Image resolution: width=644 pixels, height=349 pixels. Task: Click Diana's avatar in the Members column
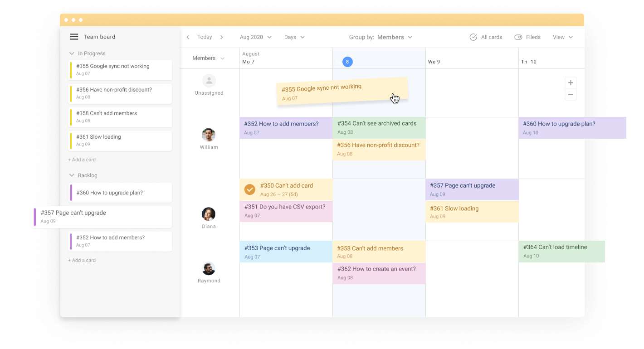pyautogui.click(x=209, y=214)
